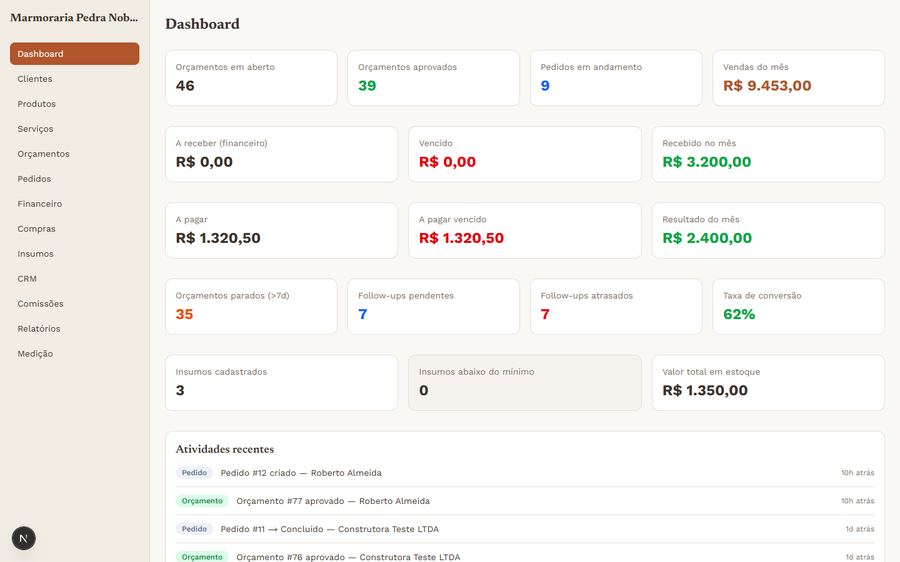Click '1d atrás' on Pedido #11 row
Image resolution: width=900 pixels, height=562 pixels.
click(x=860, y=529)
